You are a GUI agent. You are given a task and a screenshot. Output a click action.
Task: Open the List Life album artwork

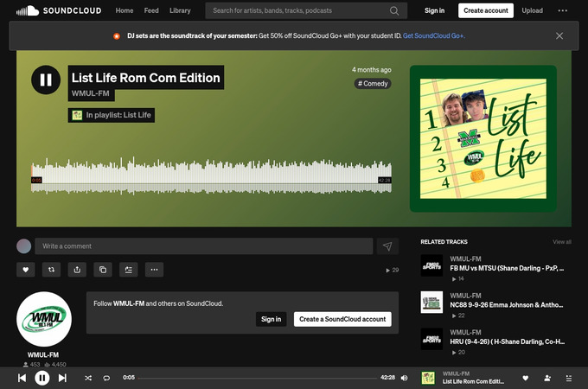pos(483,138)
